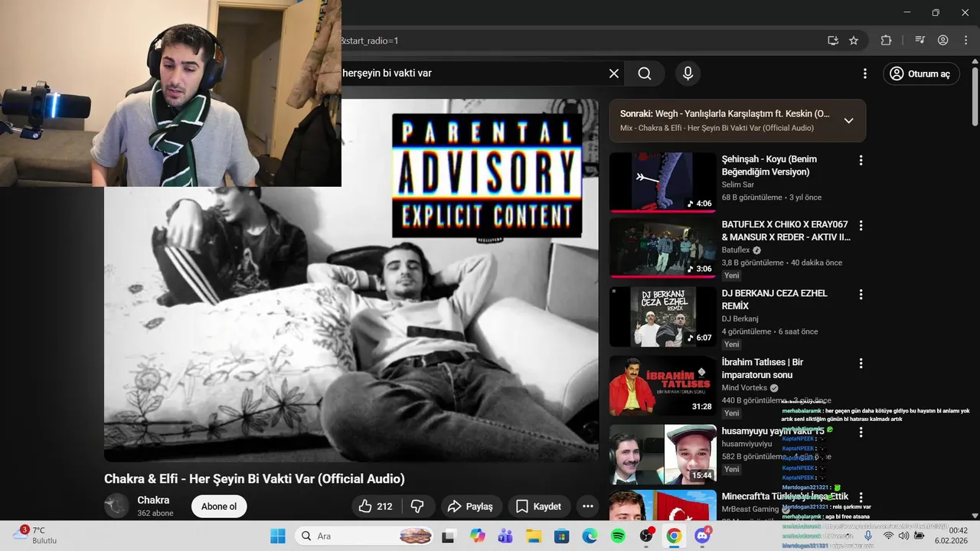Open the Chrome extensions puzzle icon
Image resolution: width=980 pixels, height=551 pixels.
pos(887,41)
